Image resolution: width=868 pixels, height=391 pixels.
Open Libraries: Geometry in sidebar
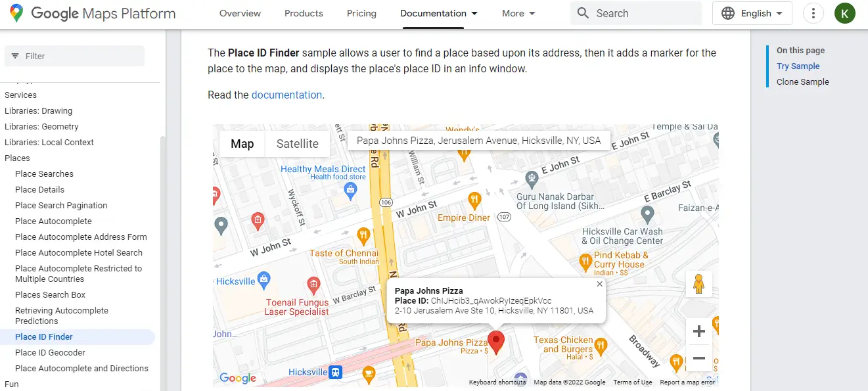tap(41, 127)
